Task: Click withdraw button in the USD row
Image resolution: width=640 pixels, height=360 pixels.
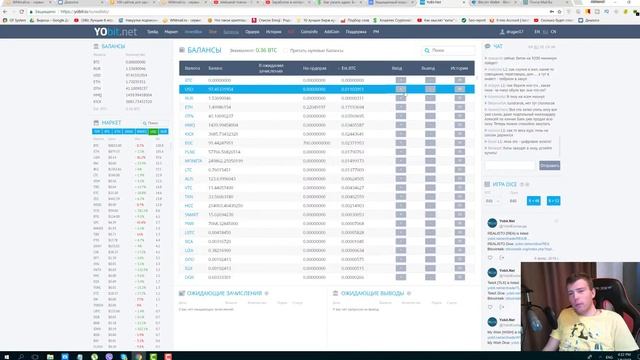Action: [430, 89]
